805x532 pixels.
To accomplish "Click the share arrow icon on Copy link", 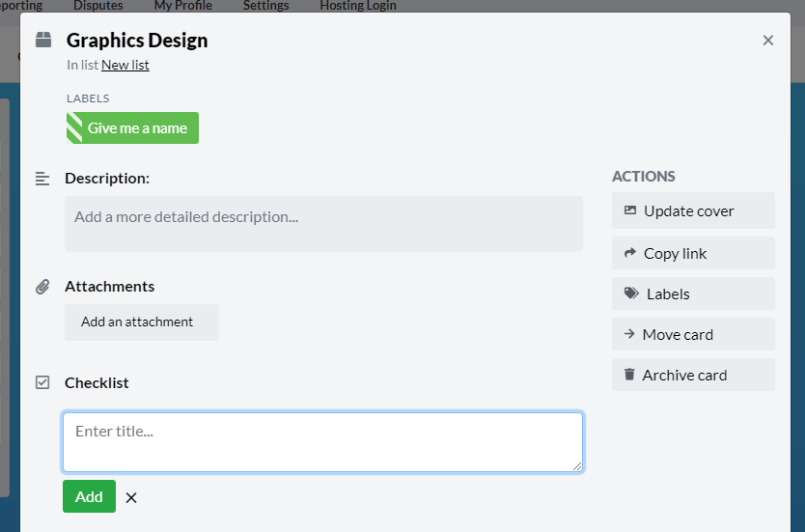I will [630, 253].
